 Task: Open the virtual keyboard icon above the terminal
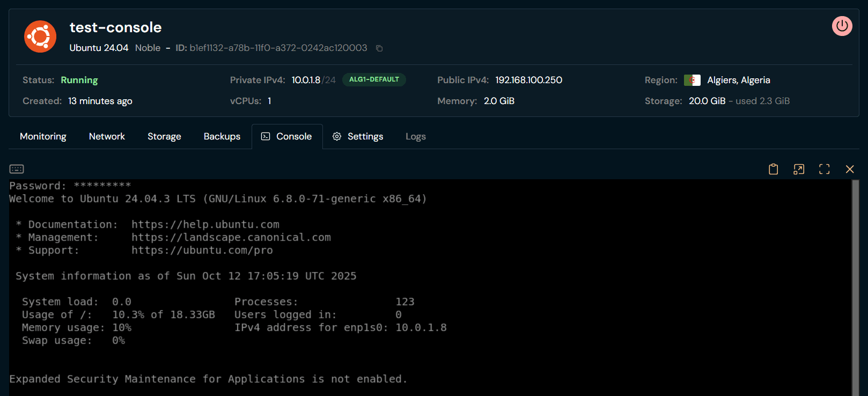17,169
